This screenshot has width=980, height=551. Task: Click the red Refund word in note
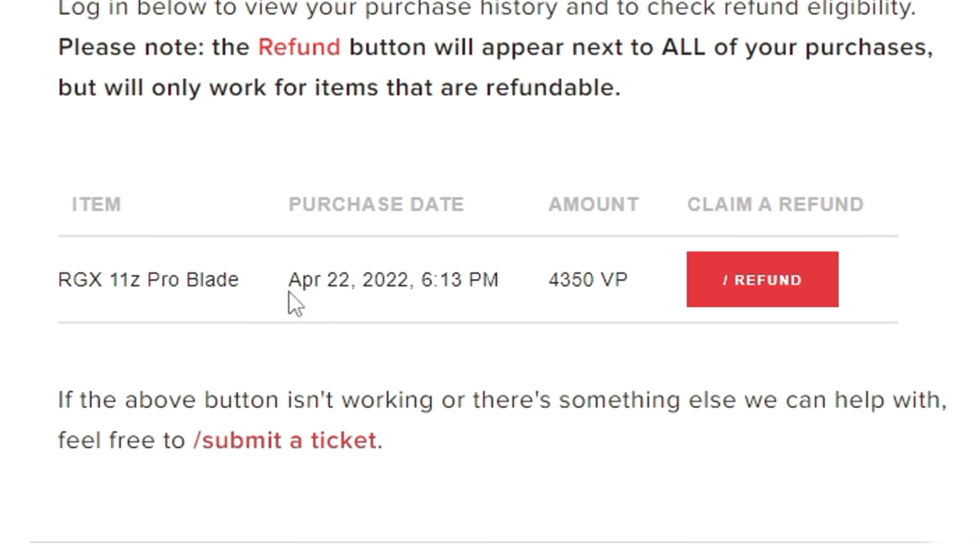(299, 47)
